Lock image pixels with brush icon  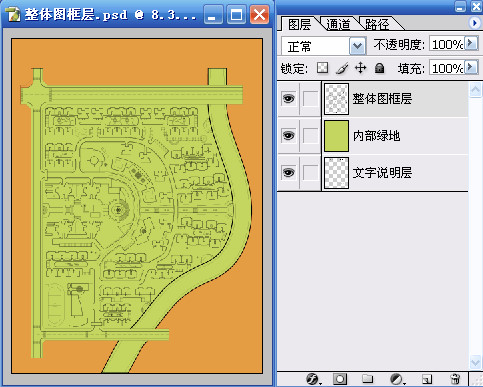coord(342,68)
